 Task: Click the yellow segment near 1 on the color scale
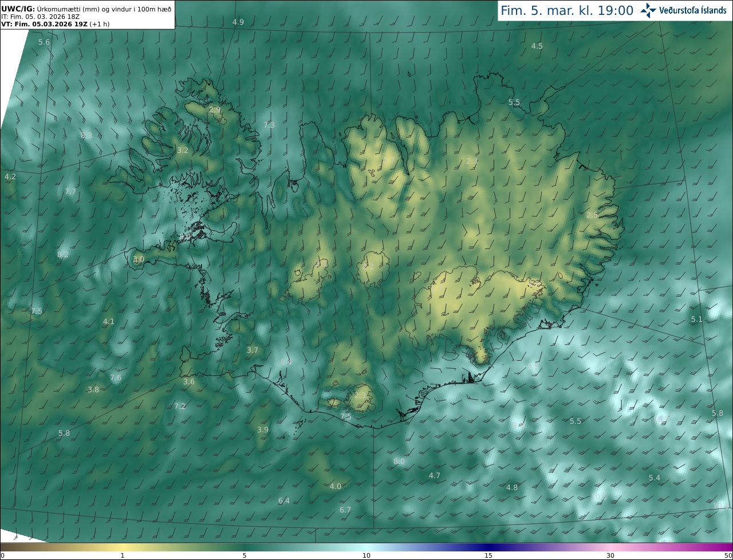coord(122,547)
